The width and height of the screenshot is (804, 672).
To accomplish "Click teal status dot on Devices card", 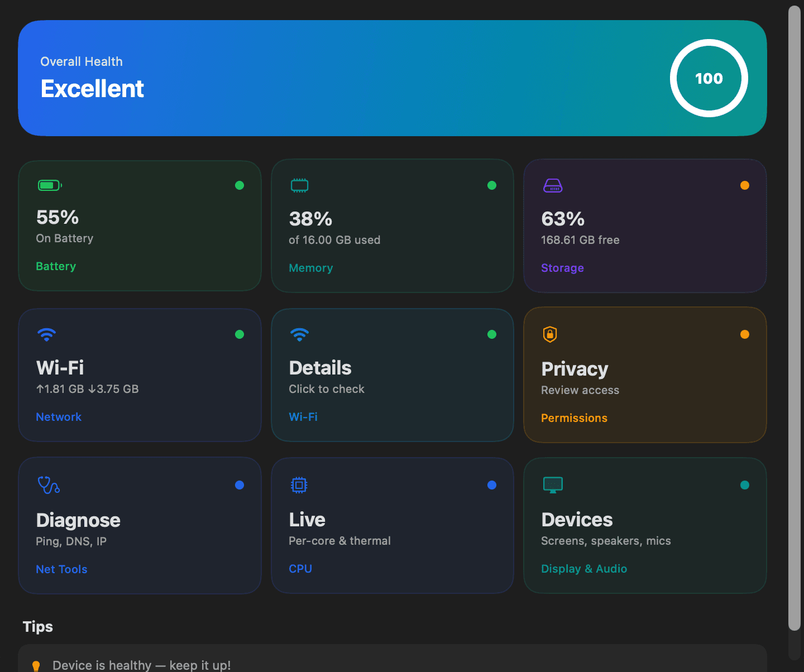I will pos(745,485).
